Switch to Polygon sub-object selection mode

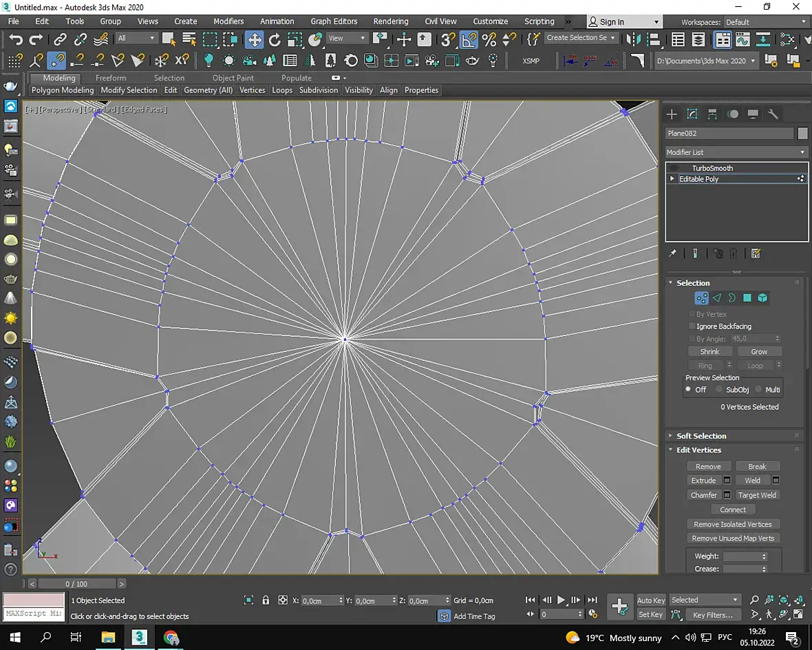(x=747, y=298)
